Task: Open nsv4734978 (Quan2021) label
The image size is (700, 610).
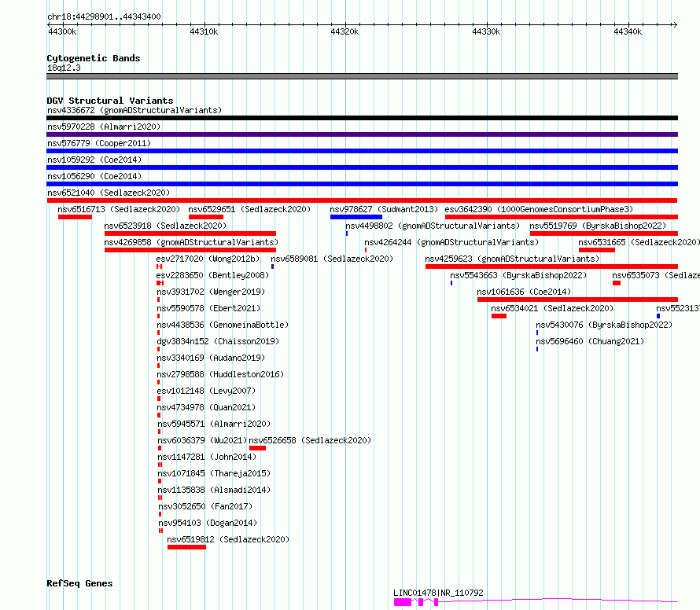Action: coord(206,407)
